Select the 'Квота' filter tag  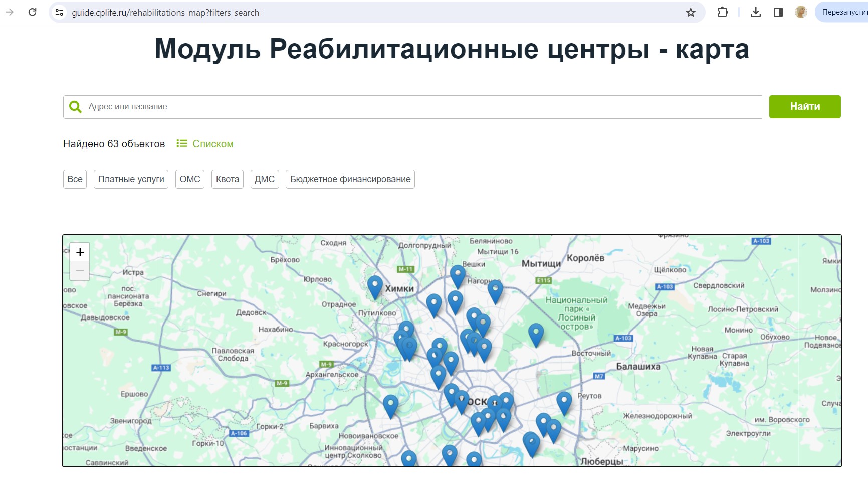(228, 179)
